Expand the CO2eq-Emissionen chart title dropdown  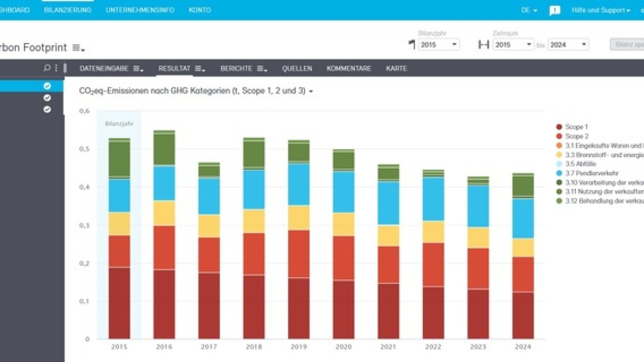point(310,91)
